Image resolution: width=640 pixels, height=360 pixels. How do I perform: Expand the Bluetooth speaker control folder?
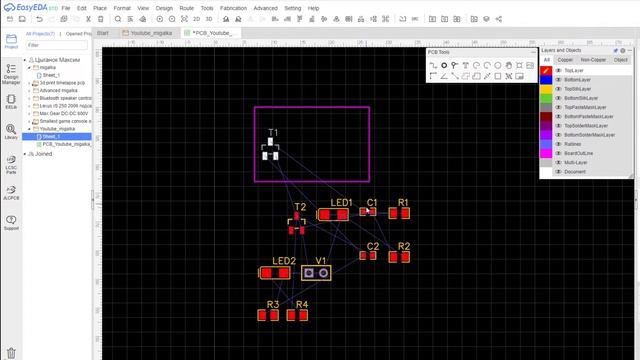(29, 98)
